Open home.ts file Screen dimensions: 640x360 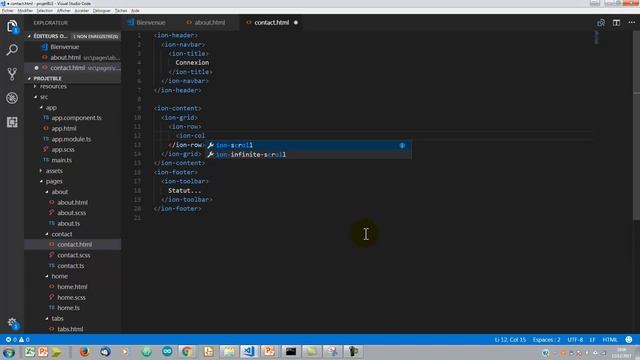click(68, 308)
